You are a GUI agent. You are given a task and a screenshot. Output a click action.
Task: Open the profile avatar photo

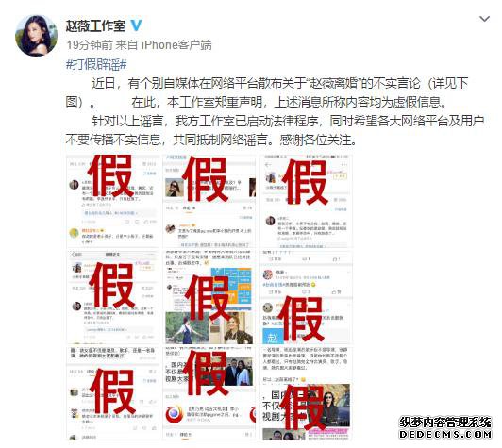pos(36,36)
